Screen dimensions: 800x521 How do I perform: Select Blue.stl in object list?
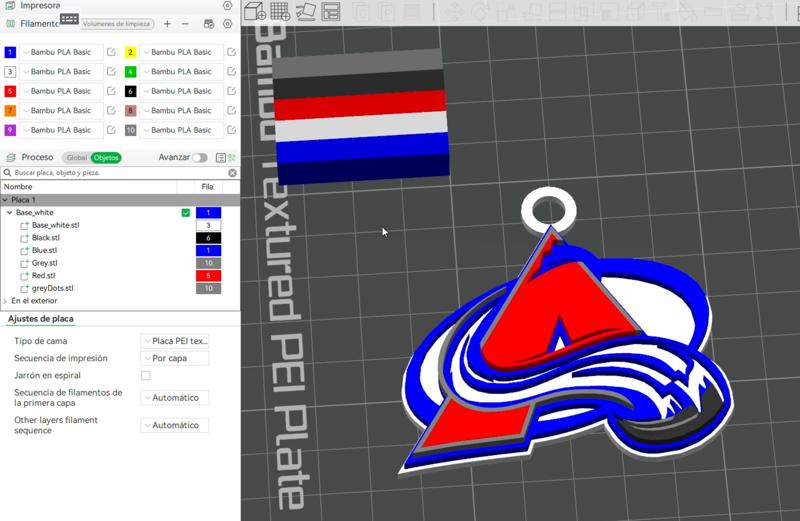[x=44, y=251]
